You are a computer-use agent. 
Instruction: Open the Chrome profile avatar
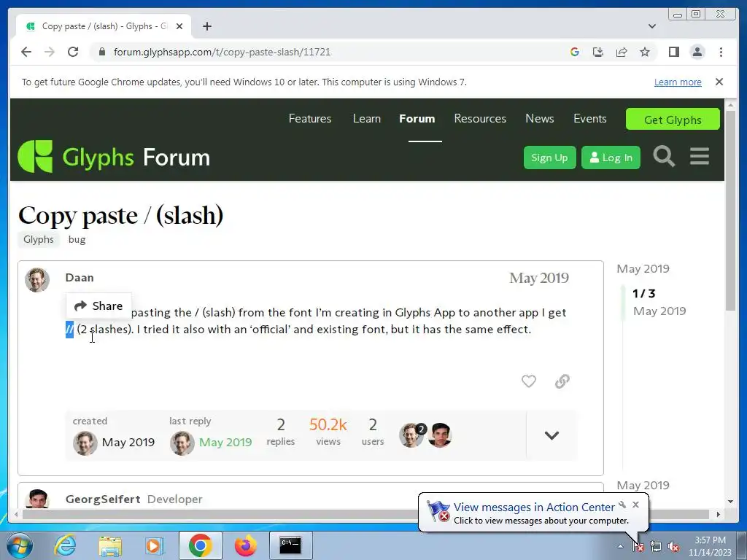coord(697,52)
